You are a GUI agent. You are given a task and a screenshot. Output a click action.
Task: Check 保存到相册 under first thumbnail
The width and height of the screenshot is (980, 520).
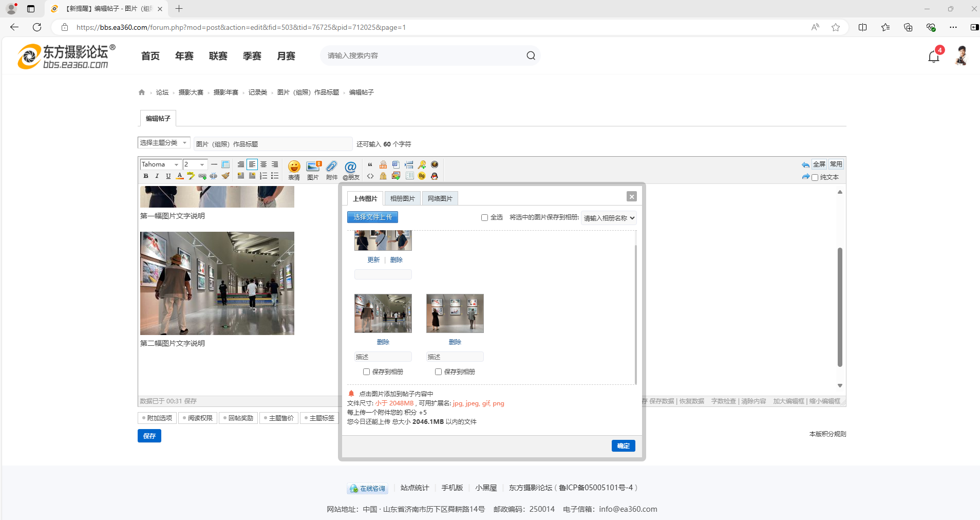tap(366, 372)
